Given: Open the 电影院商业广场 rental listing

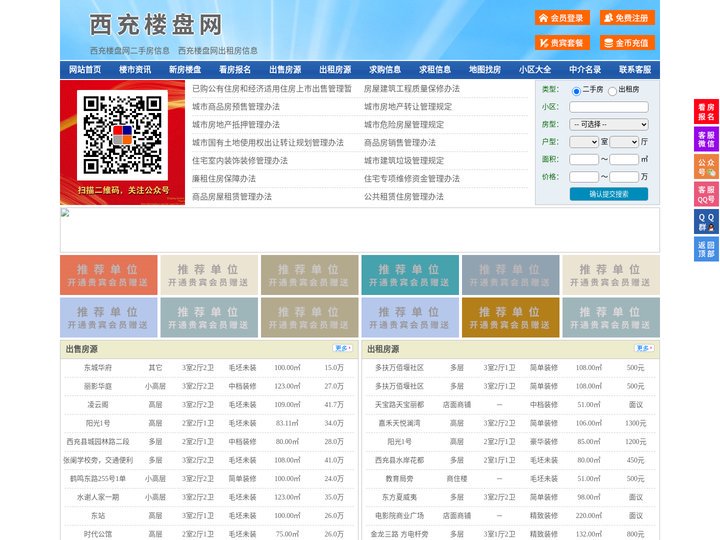Looking at the screenshot, I should 399,516.
